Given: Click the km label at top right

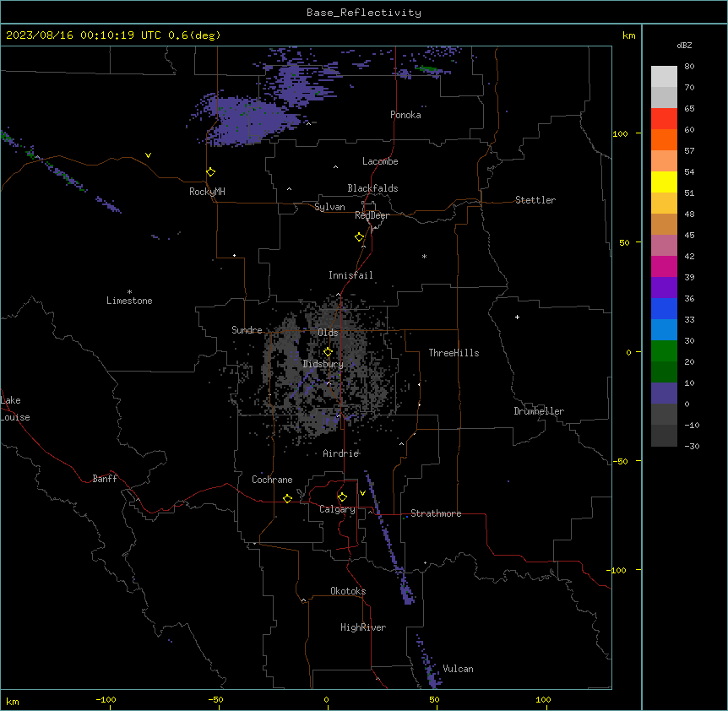Looking at the screenshot, I should click(x=628, y=35).
